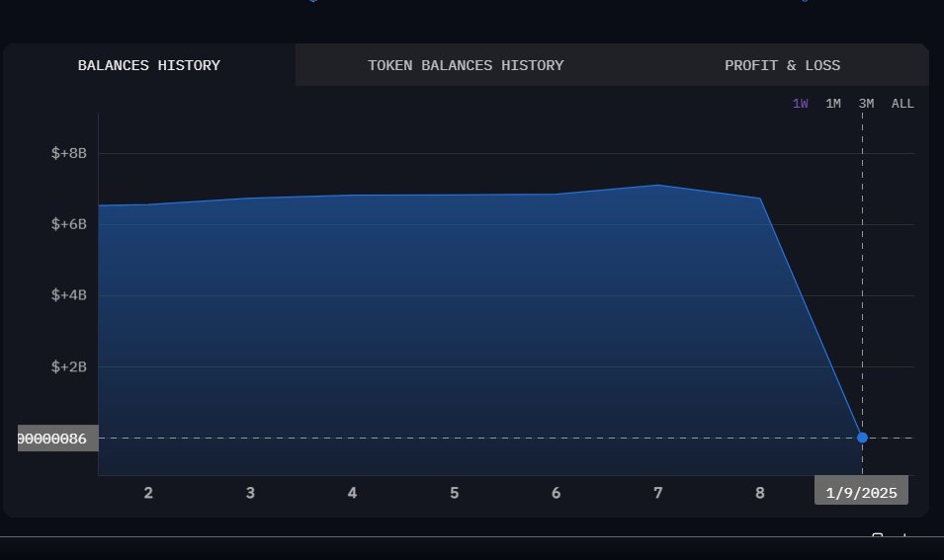This screenshot has width=944, height=560.
Task: Click day 2 on the x-axis
Action: coord(148,493)
